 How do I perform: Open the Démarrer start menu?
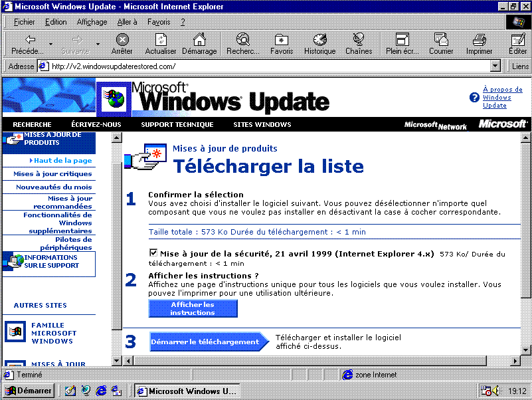pos(29,391)
